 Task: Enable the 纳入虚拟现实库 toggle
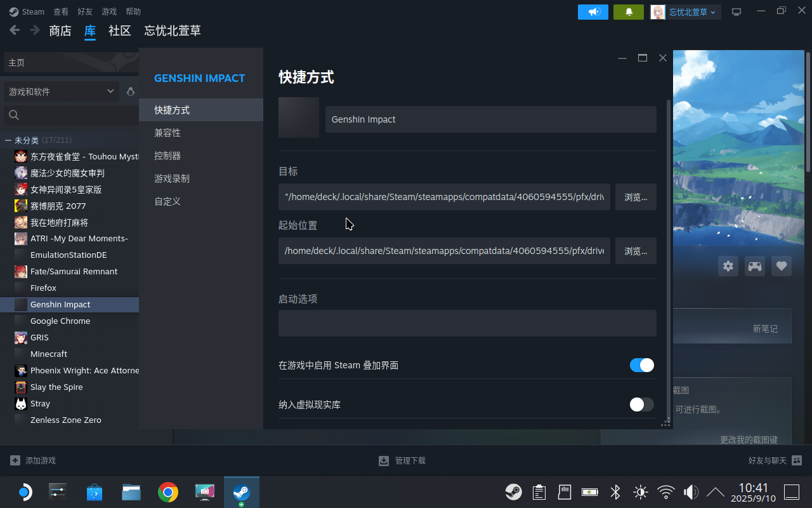641,404
